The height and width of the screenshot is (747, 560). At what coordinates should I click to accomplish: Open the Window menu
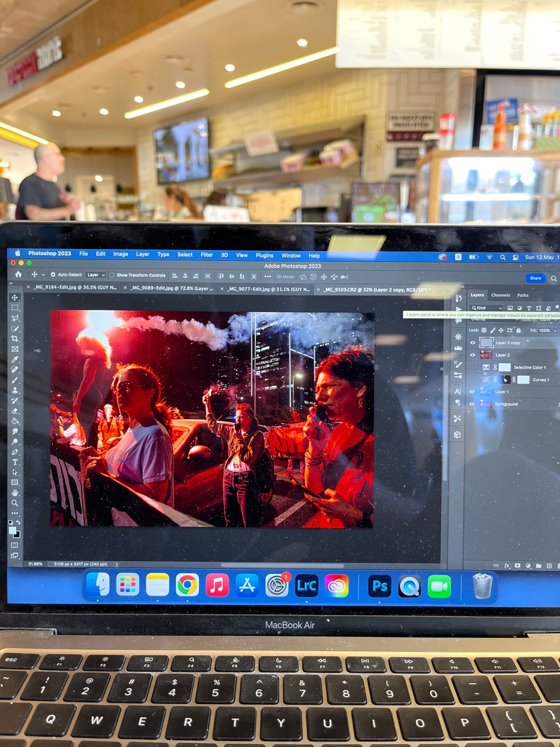(291, 255)
